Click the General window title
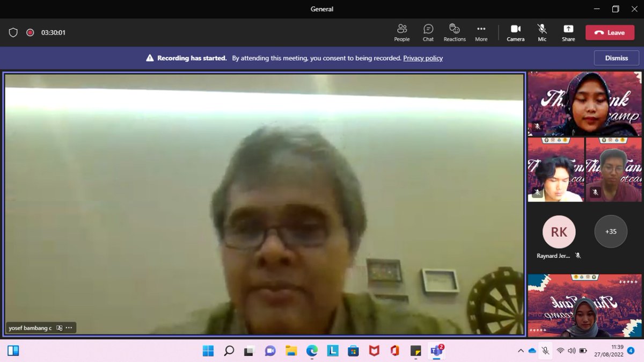Screen dimensions: 644x362 (322, 9)
